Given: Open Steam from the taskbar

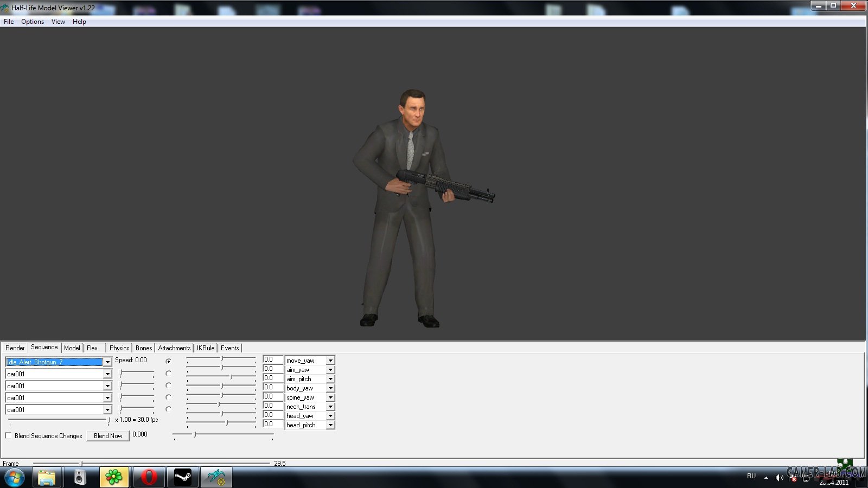Looking at the screenshot, I should click(183, 478).
